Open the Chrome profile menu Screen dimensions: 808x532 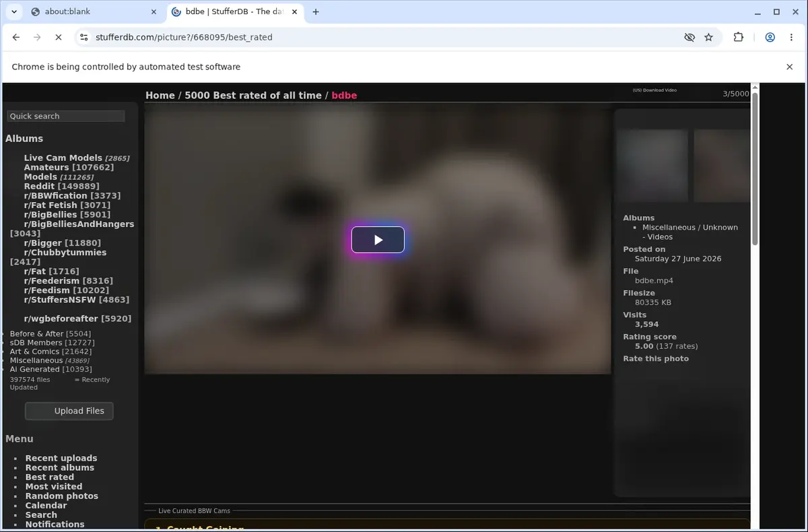(x=770, y=38)
